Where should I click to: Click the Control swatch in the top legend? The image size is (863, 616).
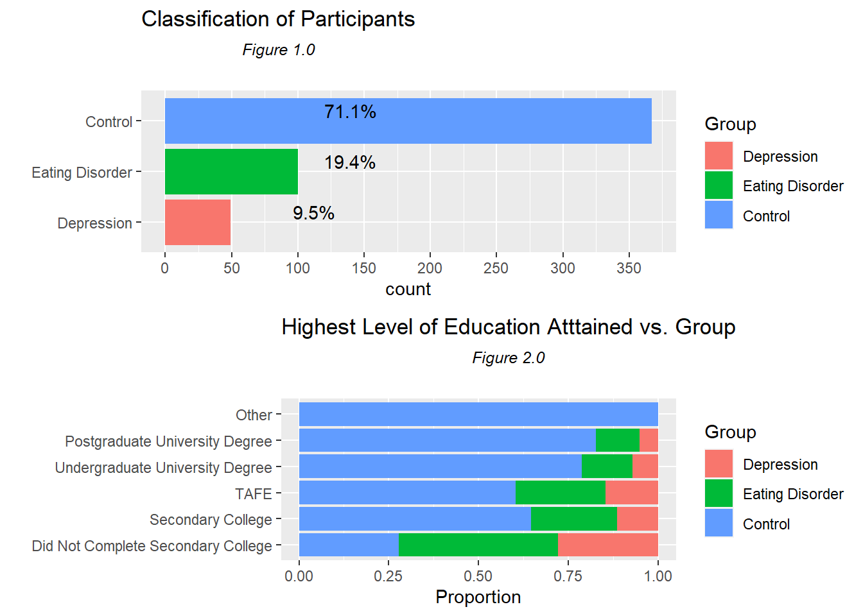pyautogui.click(x=719, y=215)
